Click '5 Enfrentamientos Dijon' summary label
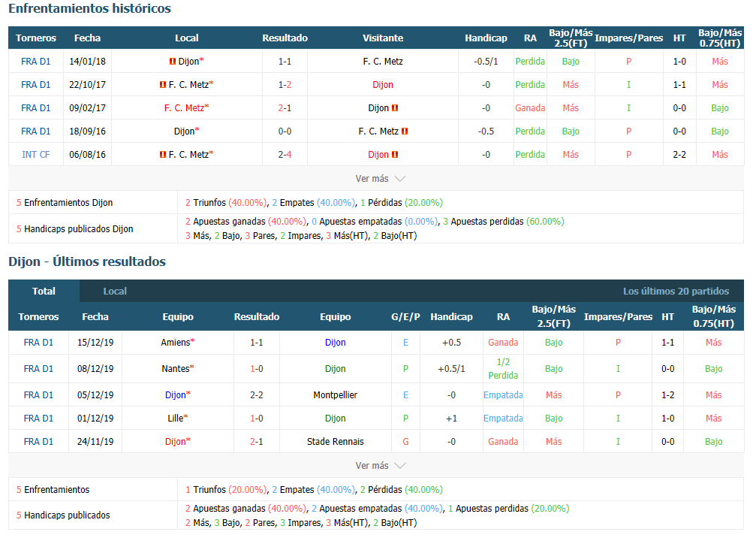This screenshot has height=538, width=756. pos(65,203)
